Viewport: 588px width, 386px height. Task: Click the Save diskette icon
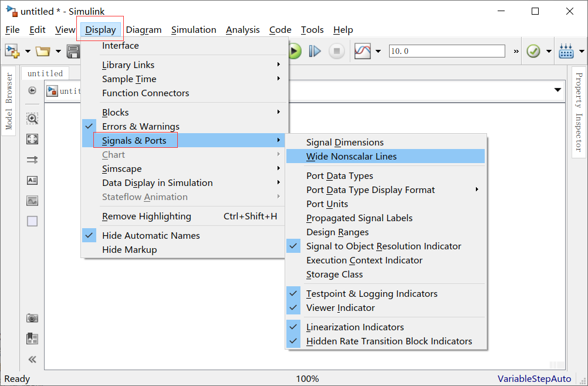pos(73,52)
